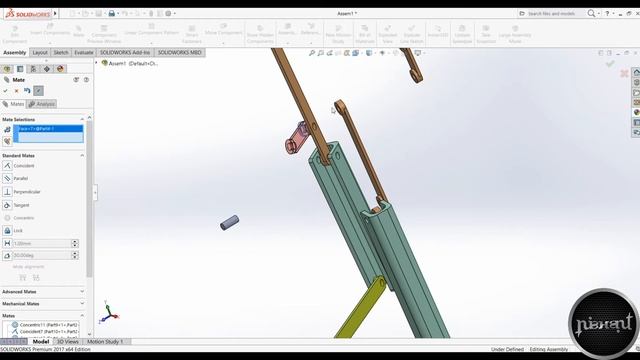This screenshot has width=640, height=360.
Task: Click the Mate property panel vertical scrollbar
Action: [89, 199]
